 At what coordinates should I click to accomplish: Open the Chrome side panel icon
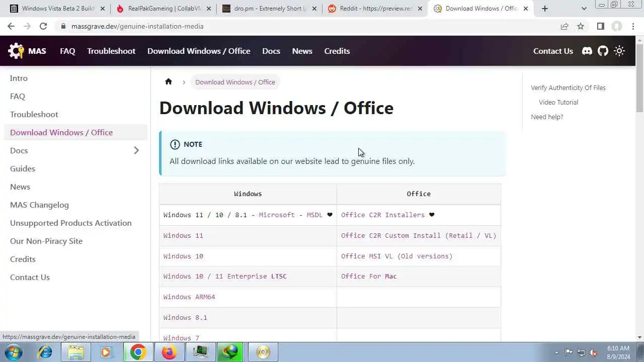[600, 26]
